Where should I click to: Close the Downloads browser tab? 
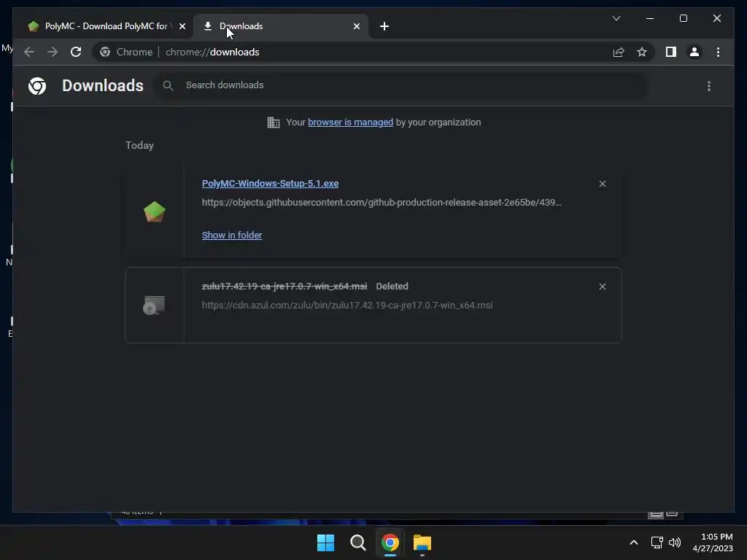pos(357,26)
